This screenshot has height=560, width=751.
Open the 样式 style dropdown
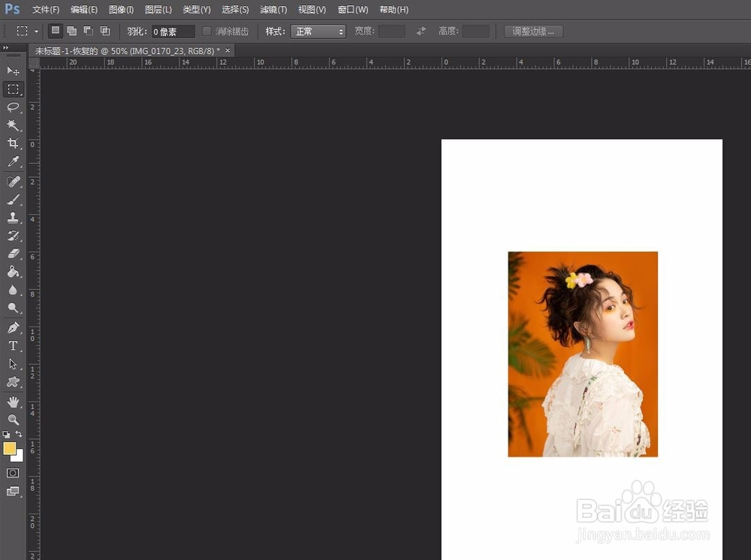[x=318, y=32]
